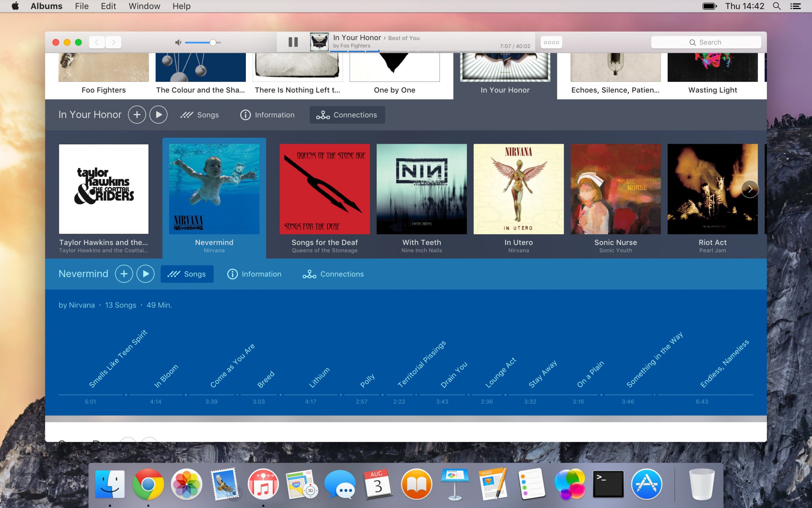Open Finder from the Dock
812x508 pixels.
110,484
